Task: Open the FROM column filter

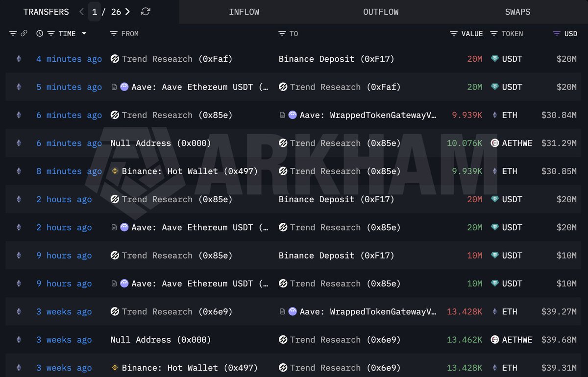Action: 114,33
